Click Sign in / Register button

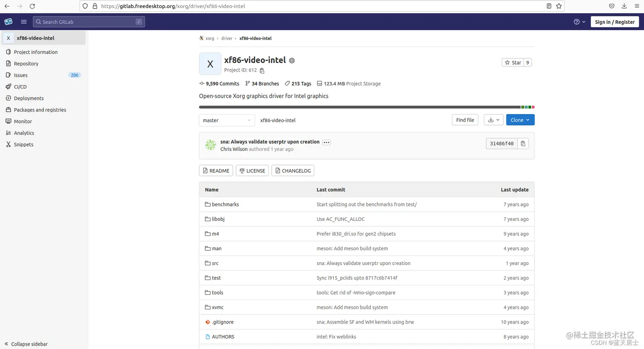coord(615,22)
